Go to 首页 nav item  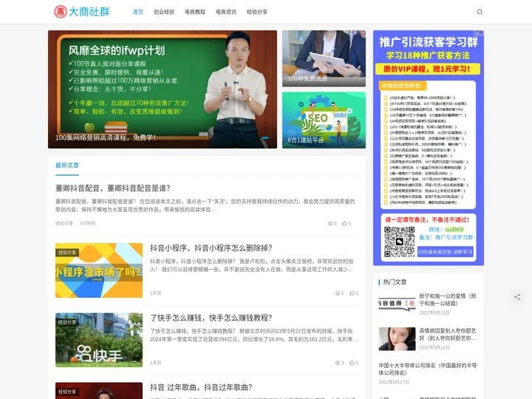tap(138, 12)
